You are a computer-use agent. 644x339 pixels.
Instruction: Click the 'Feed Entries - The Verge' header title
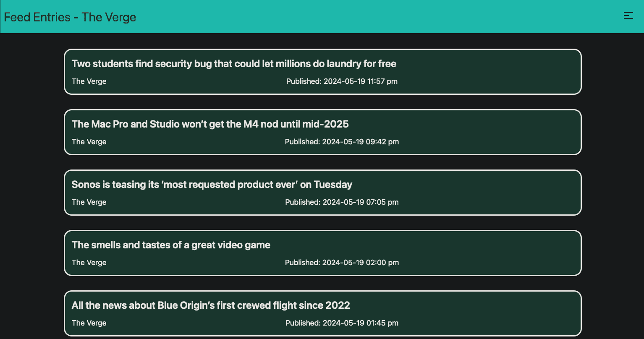coord(70,17)
